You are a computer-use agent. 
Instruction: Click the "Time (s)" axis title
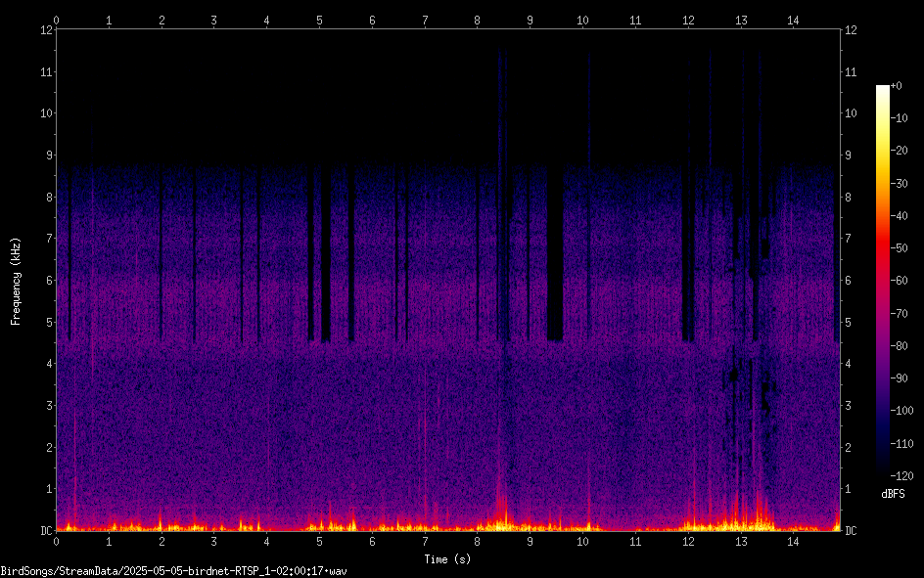point(447,559)
